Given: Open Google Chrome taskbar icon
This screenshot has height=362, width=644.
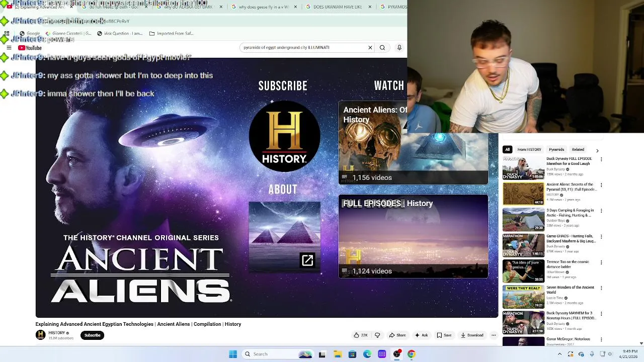Looking at the screenshot, I should click(412, 354).
